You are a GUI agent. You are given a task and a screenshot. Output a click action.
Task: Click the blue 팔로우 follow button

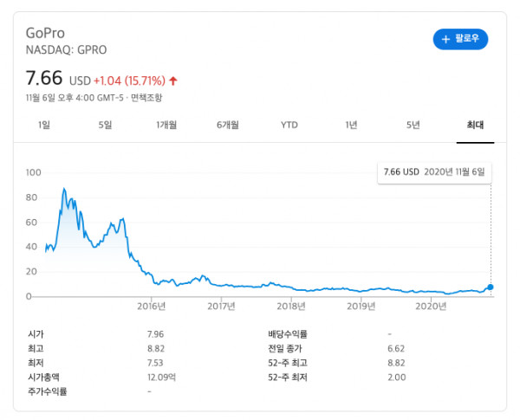tap(460, 39)
